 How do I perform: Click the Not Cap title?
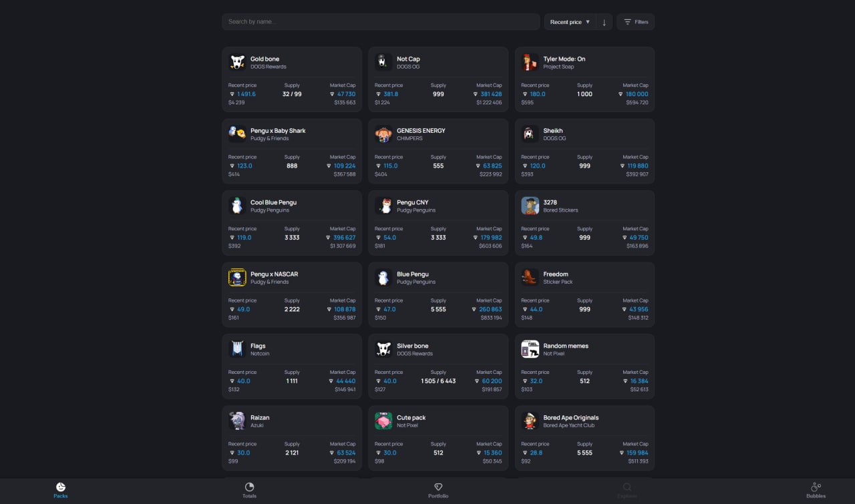[x=408, y=59]
